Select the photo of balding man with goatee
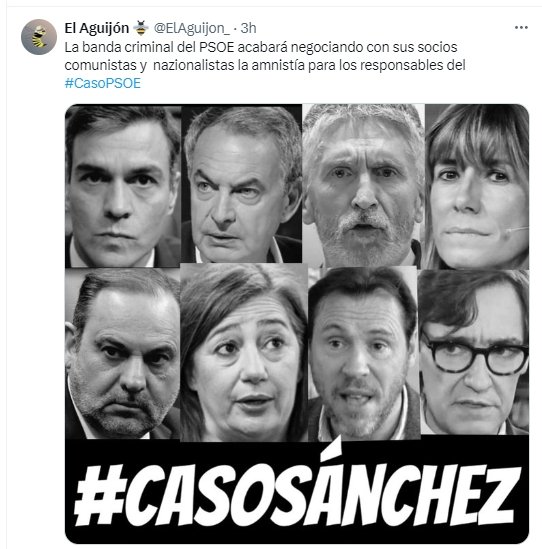 point(123,354)
